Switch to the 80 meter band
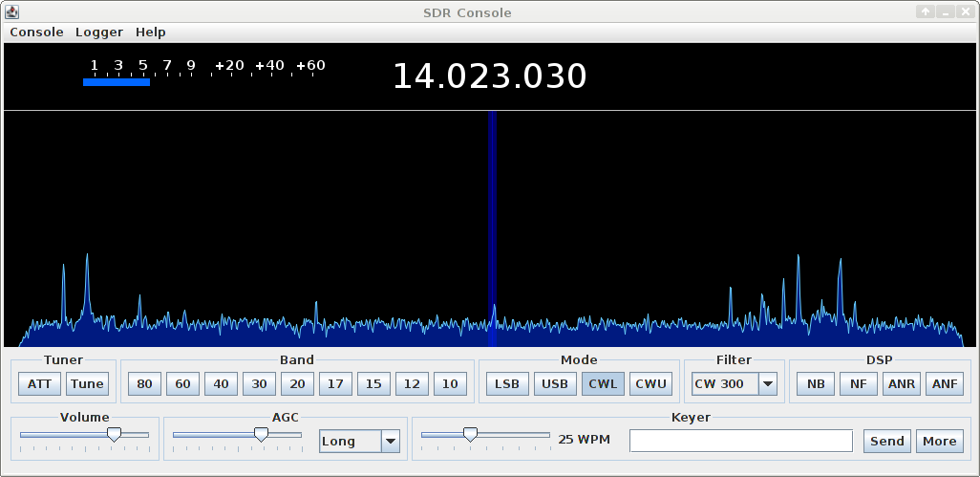The width and height of the screenshot is (980, 477). 144,384
